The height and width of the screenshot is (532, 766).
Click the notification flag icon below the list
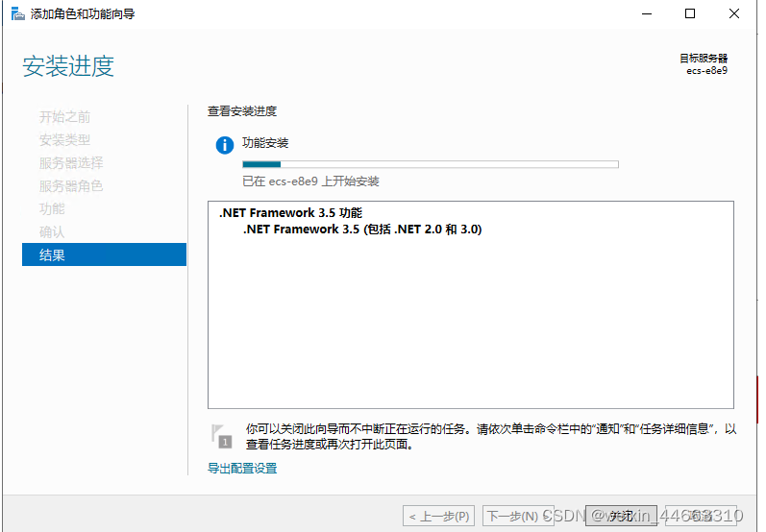[x=223, y=435]
